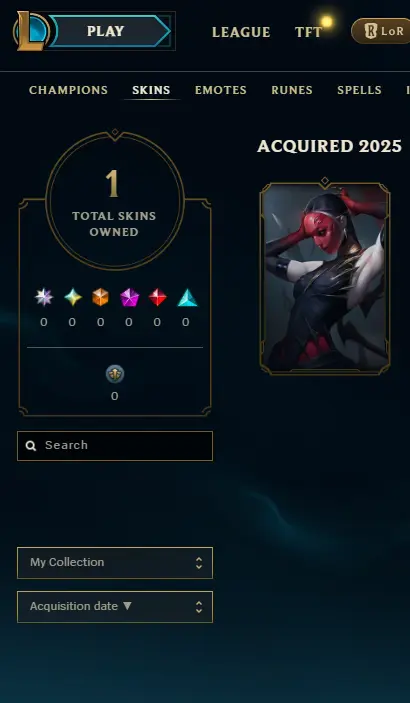The width and height of the screenshot is (410, 703).
Task: Switch to the Champions tab
Action: click(69, 90)
